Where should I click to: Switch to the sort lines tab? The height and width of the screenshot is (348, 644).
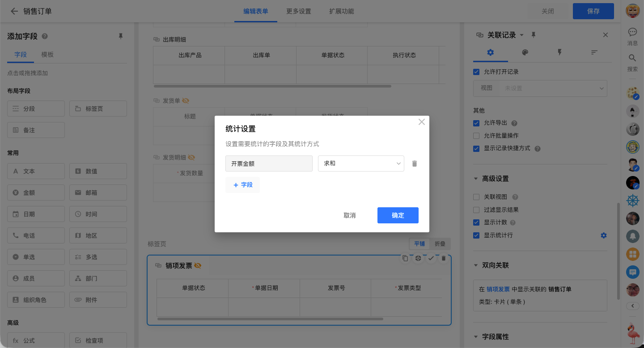594,52
